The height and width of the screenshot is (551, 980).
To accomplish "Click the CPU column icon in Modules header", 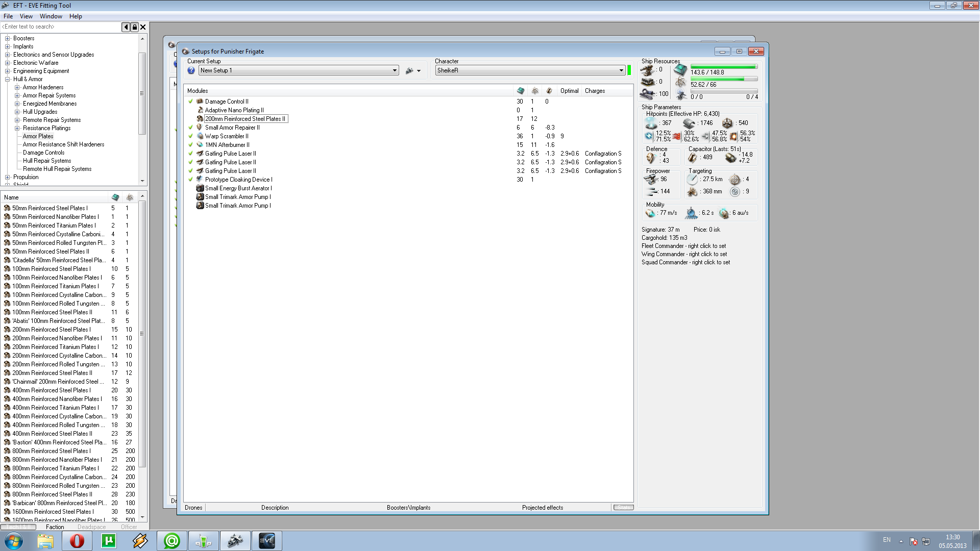I will [520, 91].
